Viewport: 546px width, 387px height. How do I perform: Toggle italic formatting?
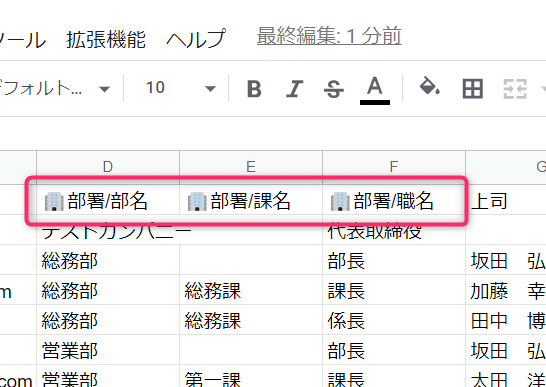[294, 88]
